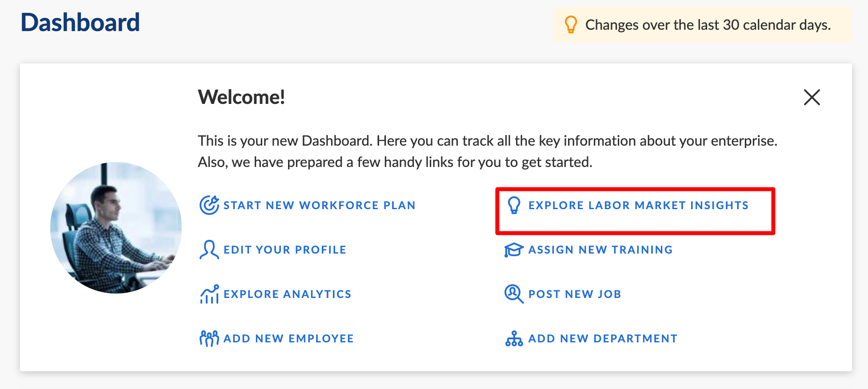Click the analytics chart icon

(x=209, y=294)
